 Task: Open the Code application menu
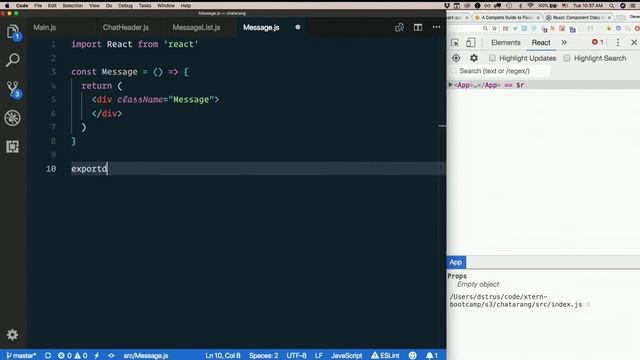(x=22, y=5)
